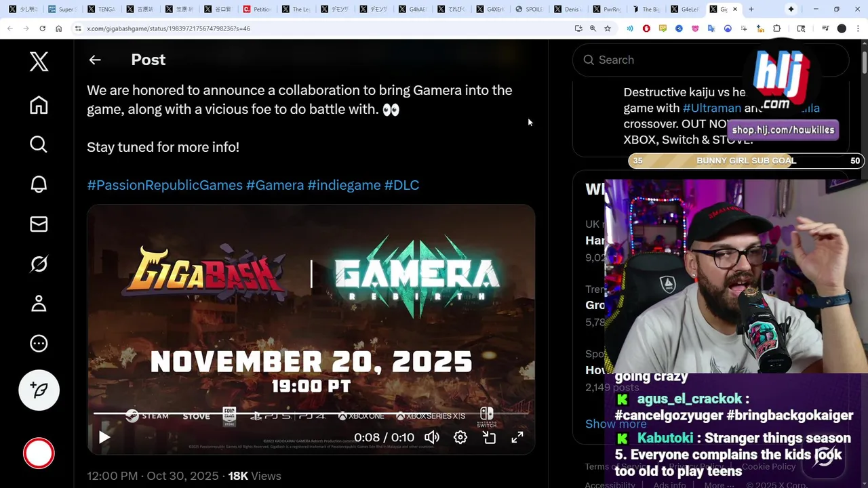Switch to the G4eLeF tab
Image resolution: width=868 pixels, height=488 pixels.
pos(686,9)
